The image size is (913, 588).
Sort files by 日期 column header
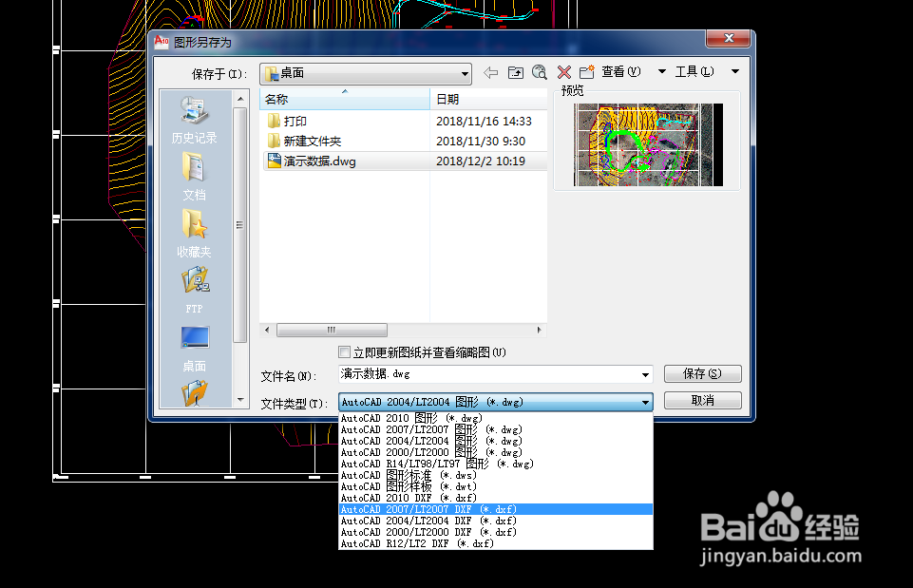[488, 99]
